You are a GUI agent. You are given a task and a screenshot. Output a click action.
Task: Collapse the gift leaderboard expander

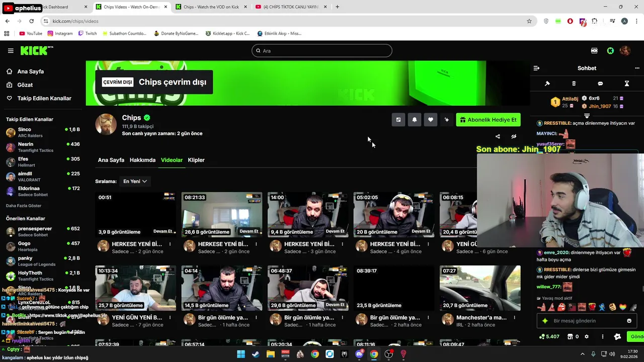click(587, 116)
